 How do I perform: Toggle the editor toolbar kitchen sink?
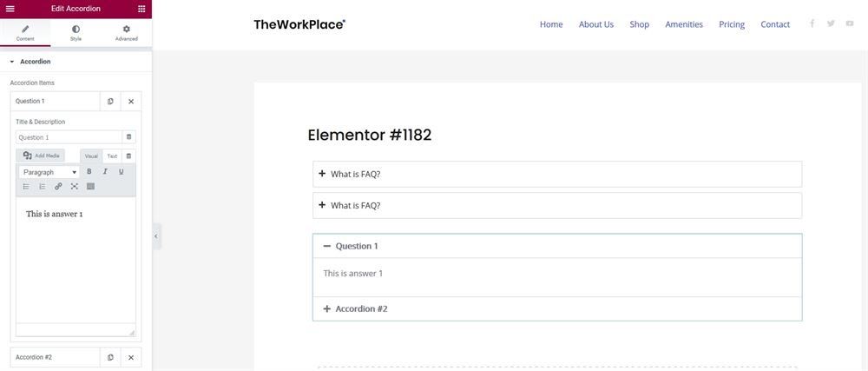coord(91,187)
